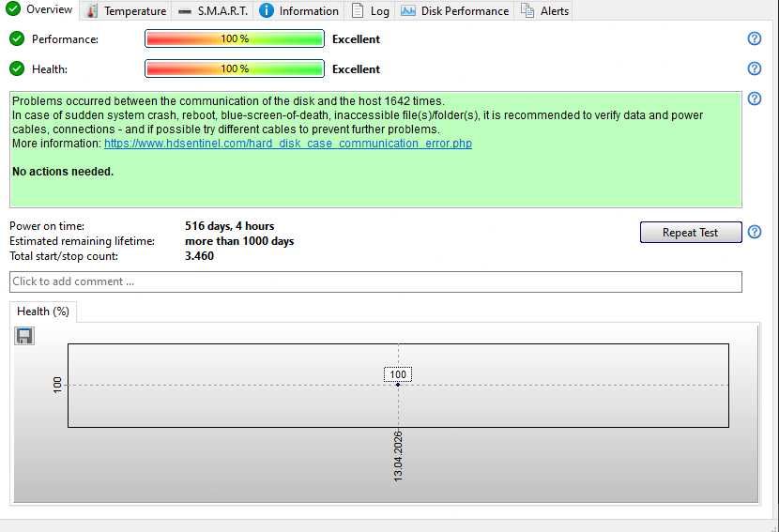
Task: Open help for the status message box
Action: coord(755,99)
